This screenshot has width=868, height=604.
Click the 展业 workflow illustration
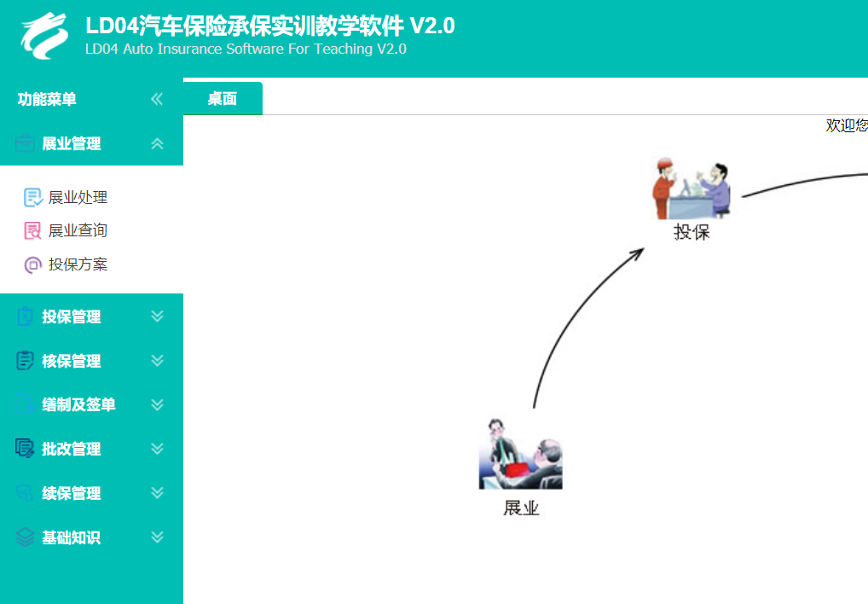(520, 453)
